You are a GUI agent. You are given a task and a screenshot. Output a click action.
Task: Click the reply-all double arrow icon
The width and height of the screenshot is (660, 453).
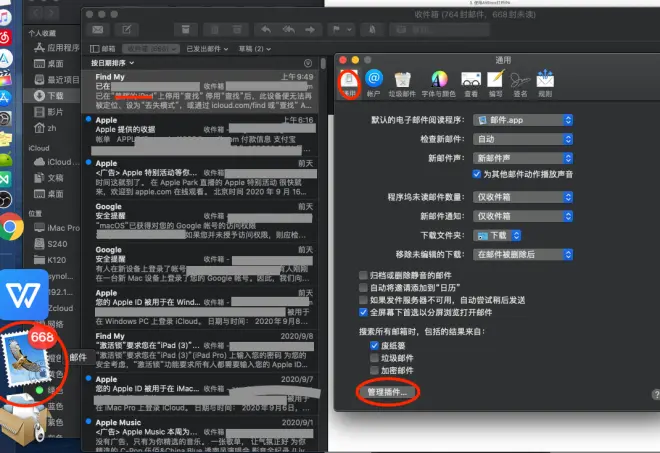coord(288,29)
